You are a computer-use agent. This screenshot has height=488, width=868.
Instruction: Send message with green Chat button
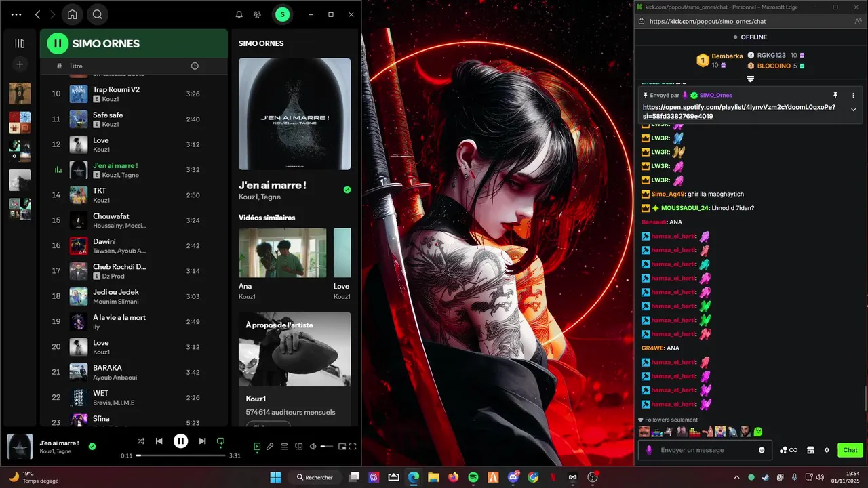pos(850,450)
